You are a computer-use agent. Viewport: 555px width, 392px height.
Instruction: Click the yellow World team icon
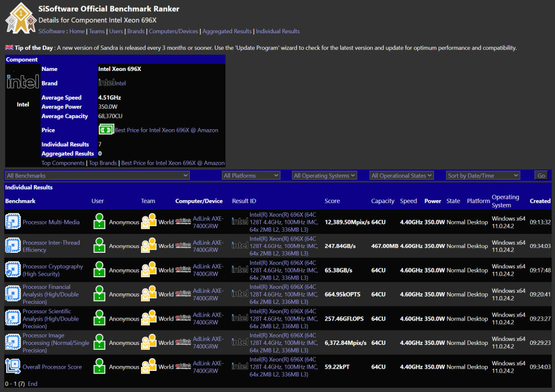148,221
